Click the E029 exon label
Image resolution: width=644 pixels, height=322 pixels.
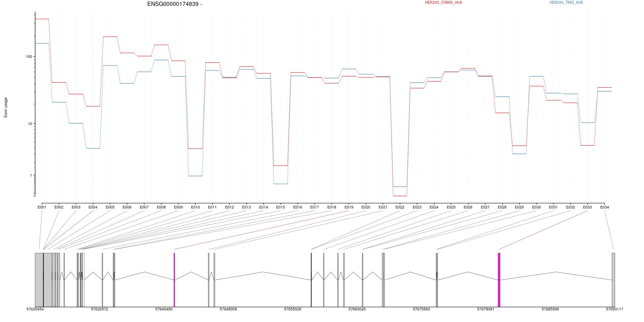click(519, 207)
